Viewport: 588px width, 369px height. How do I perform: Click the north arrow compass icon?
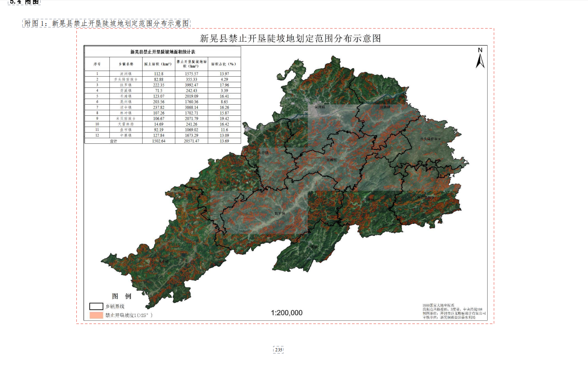(x=480, y=58)
